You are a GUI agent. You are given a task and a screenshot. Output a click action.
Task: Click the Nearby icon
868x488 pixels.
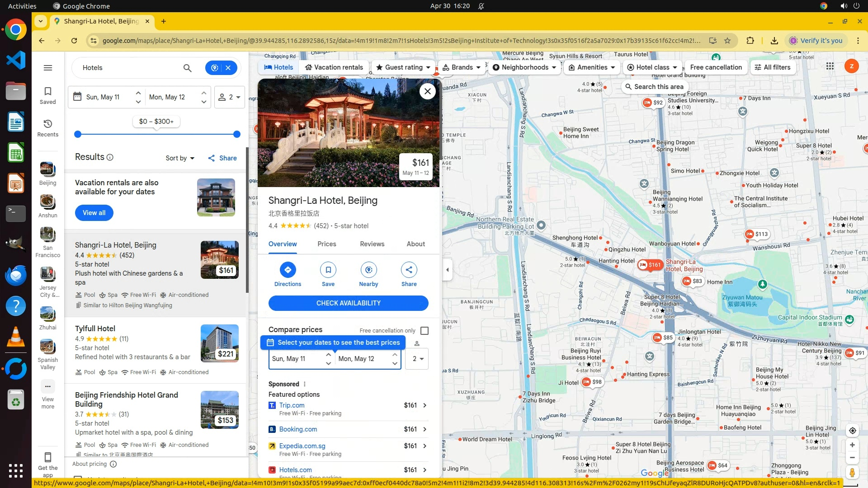coord(368,270)
